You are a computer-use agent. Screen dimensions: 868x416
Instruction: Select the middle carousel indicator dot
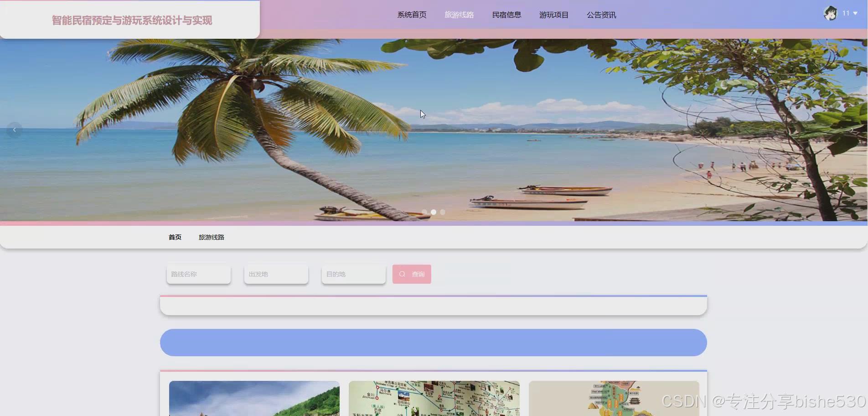pos(434,212)
